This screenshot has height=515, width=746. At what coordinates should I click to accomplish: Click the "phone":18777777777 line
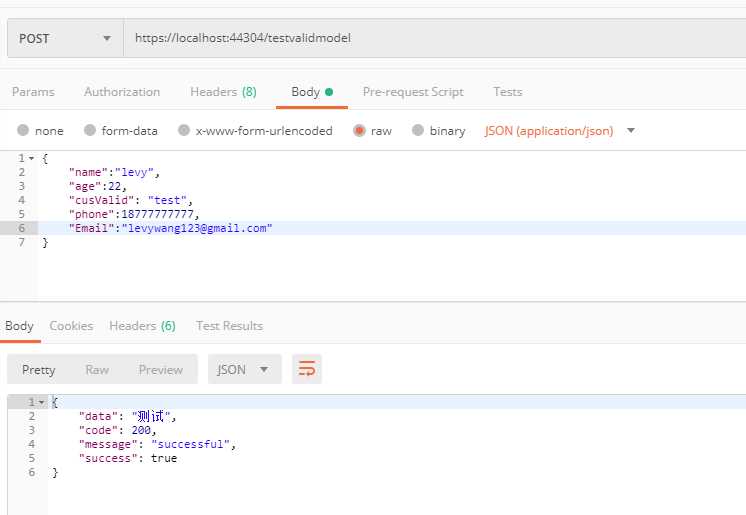pyautogui.click(x=134, y=214)
